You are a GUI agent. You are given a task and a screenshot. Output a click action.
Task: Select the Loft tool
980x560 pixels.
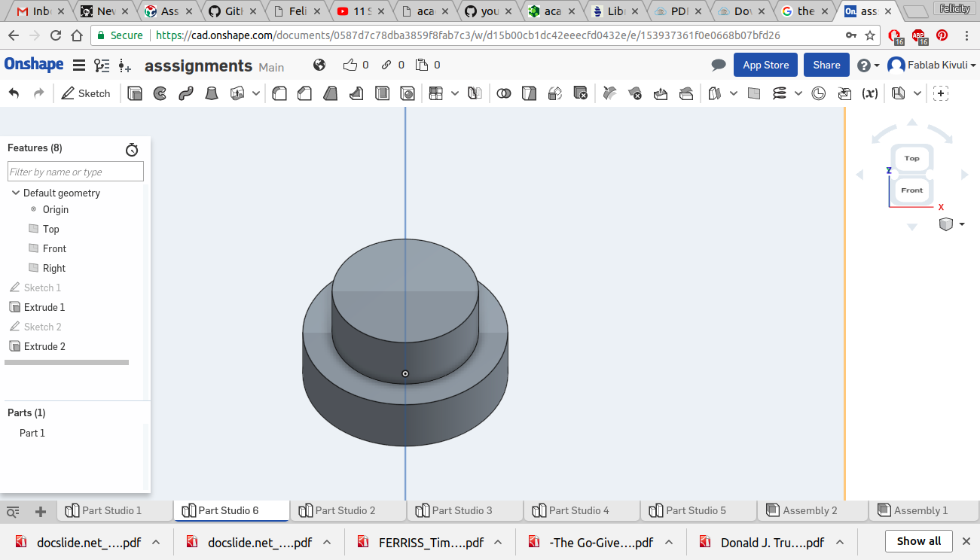[212, 93]
